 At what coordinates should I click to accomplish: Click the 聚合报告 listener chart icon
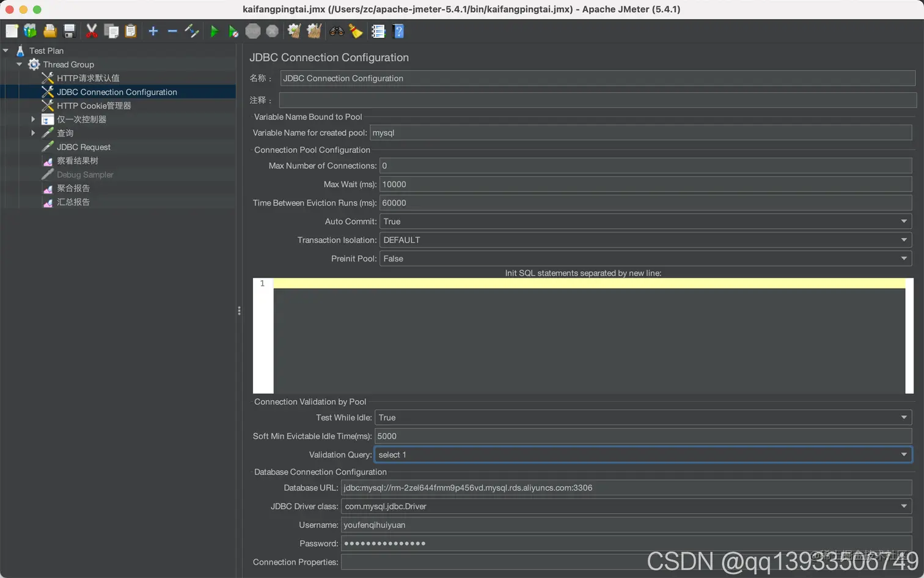(x=48, y=188)
